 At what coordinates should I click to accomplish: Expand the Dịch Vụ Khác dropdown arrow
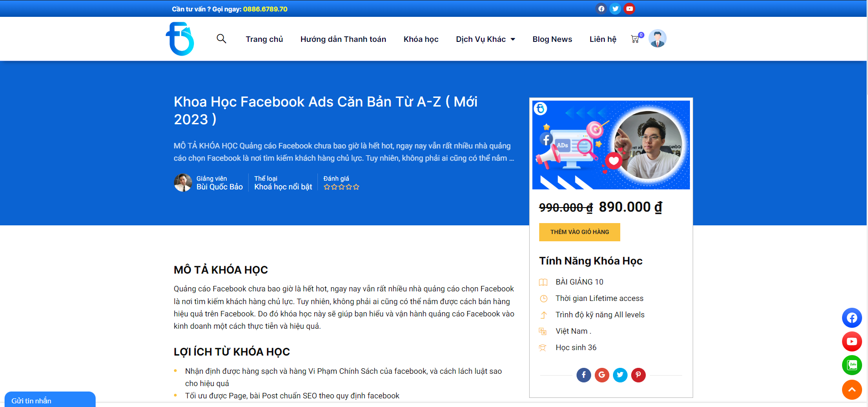point(513,40)
